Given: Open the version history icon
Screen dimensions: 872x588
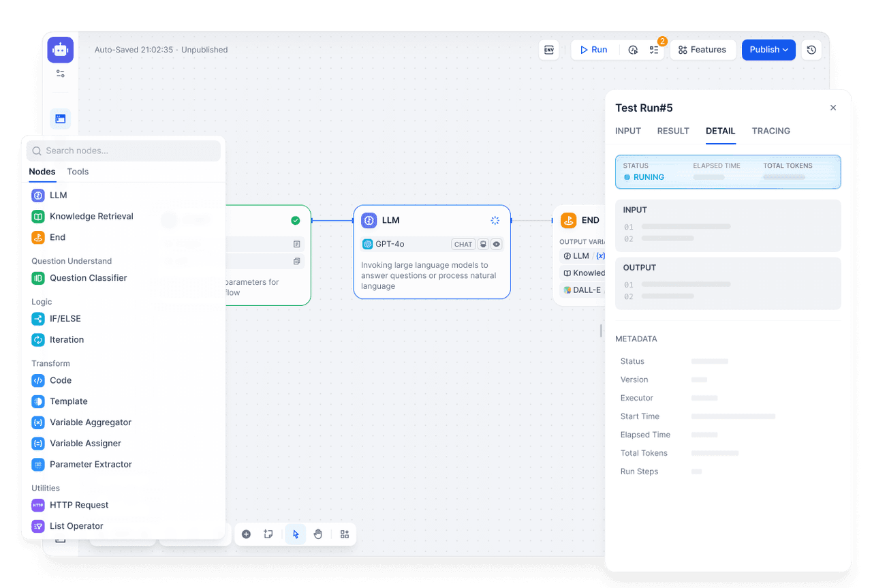Looking at the screenshot, I should [x=811, y=50].
